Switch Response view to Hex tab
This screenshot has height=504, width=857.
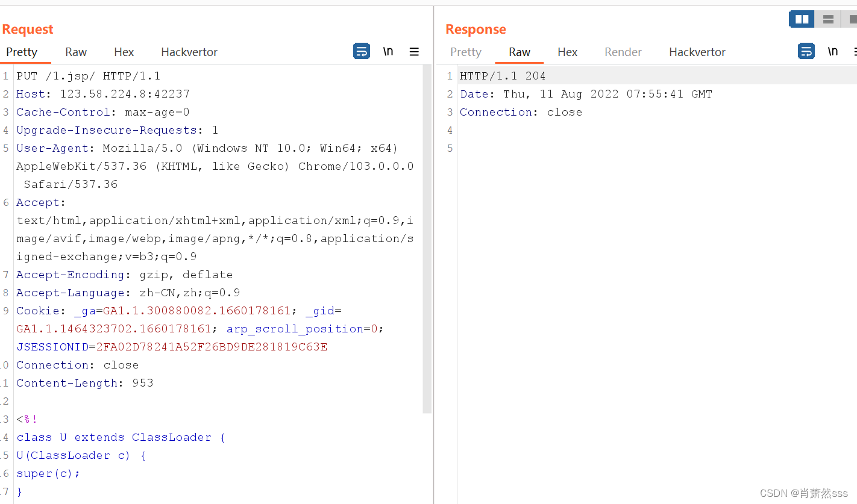[568, 52]
